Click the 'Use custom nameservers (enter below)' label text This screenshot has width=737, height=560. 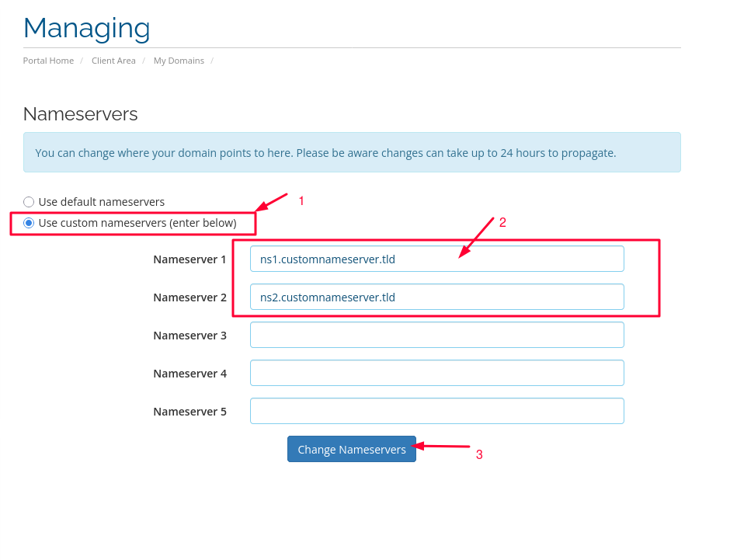(x=137, y=223)
